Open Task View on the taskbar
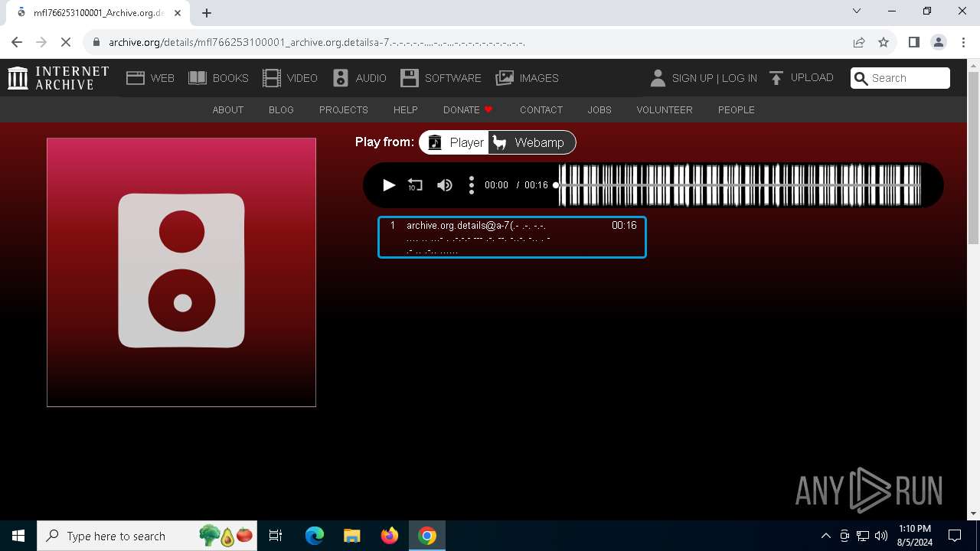This screenshot has height=551, width=980. pos(276,536)
